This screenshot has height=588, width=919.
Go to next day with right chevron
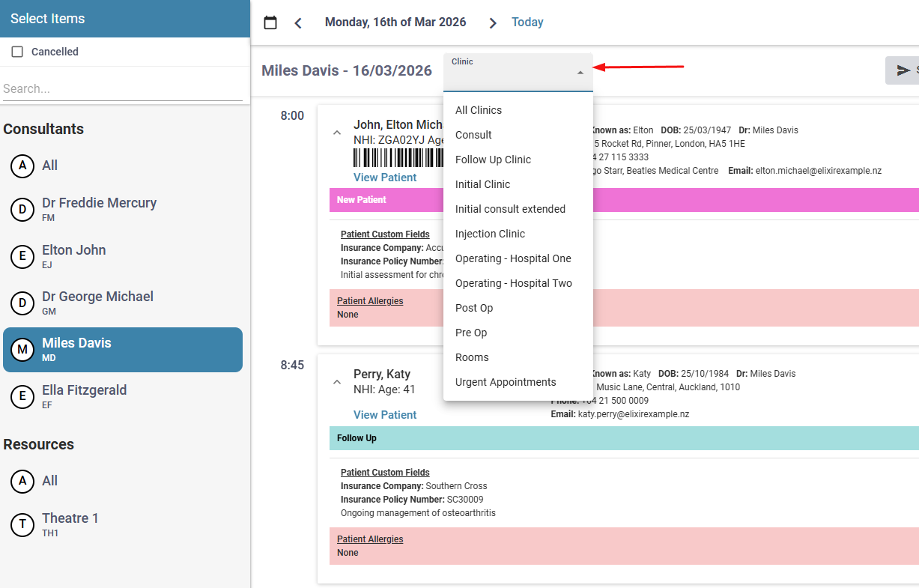pos(492,22)
